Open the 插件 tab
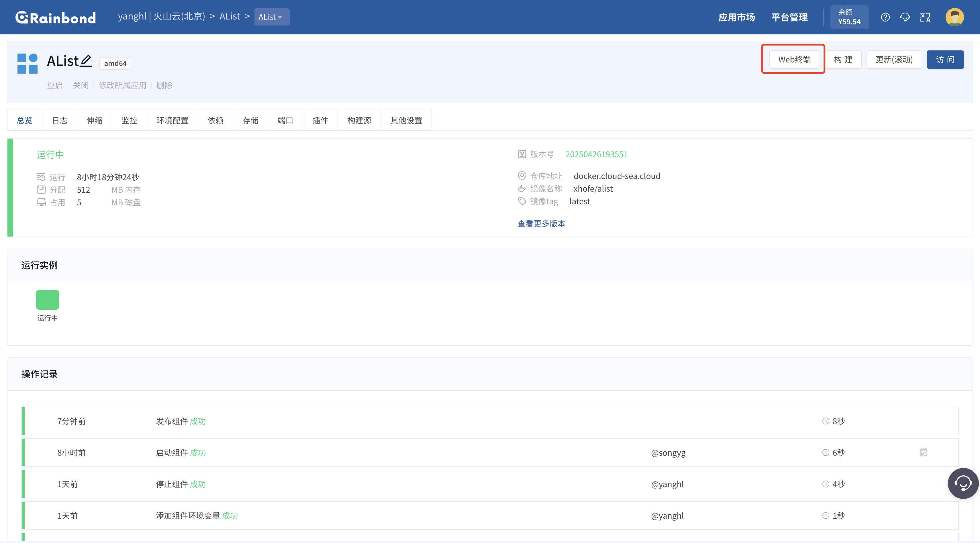Image resolution: width=980 pixels, height=543 pixels. (x=320, y=120)
